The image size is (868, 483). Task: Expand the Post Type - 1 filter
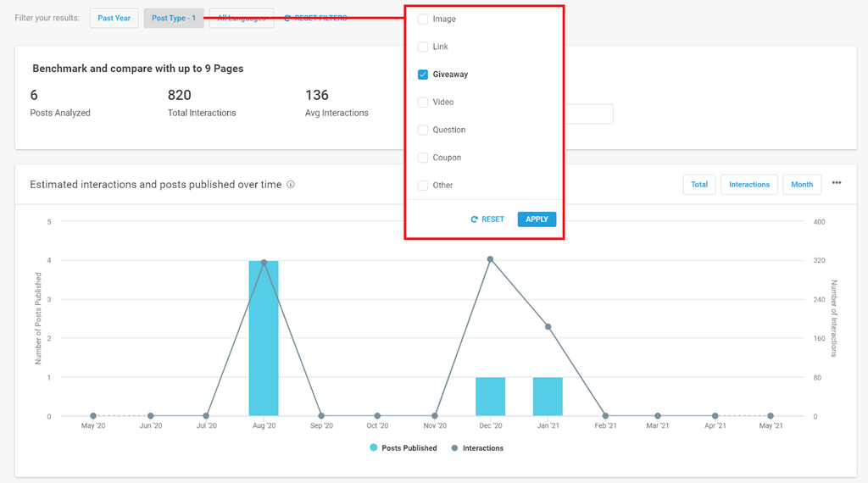click(174, 18)
